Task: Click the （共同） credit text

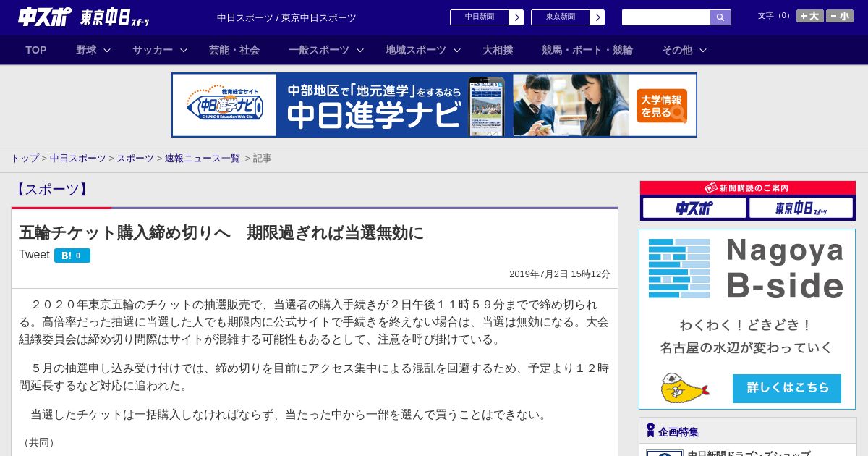Action: click(x=39, y=442)
